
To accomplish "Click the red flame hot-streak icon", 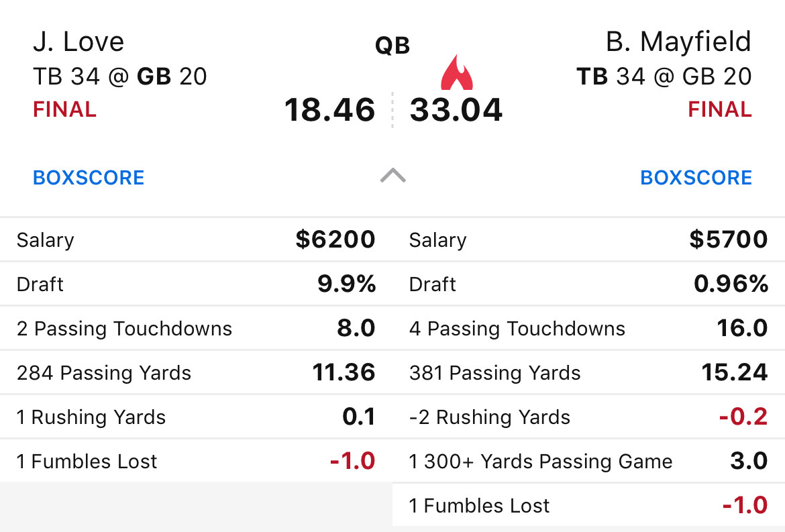I will [x=457, y=72].
